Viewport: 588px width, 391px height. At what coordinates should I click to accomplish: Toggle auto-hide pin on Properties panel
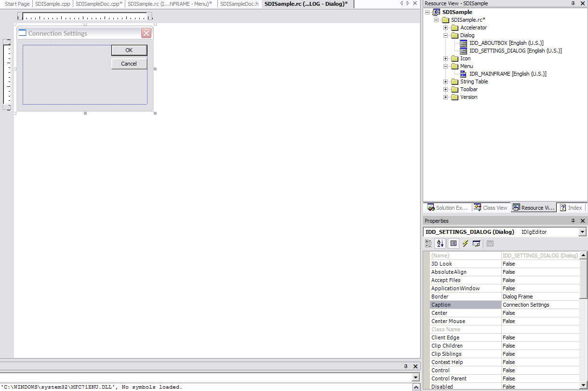coord(573,221)
